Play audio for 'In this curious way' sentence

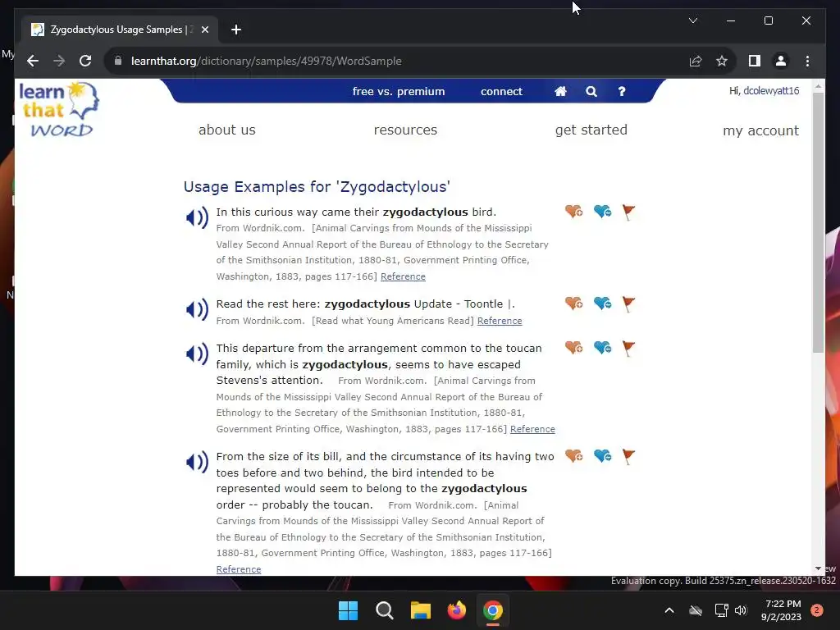click(x=197, y=217)
